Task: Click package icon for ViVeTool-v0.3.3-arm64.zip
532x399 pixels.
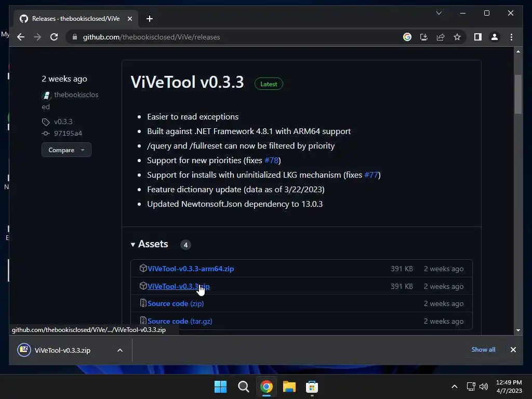Action: [x=143, y=269]
